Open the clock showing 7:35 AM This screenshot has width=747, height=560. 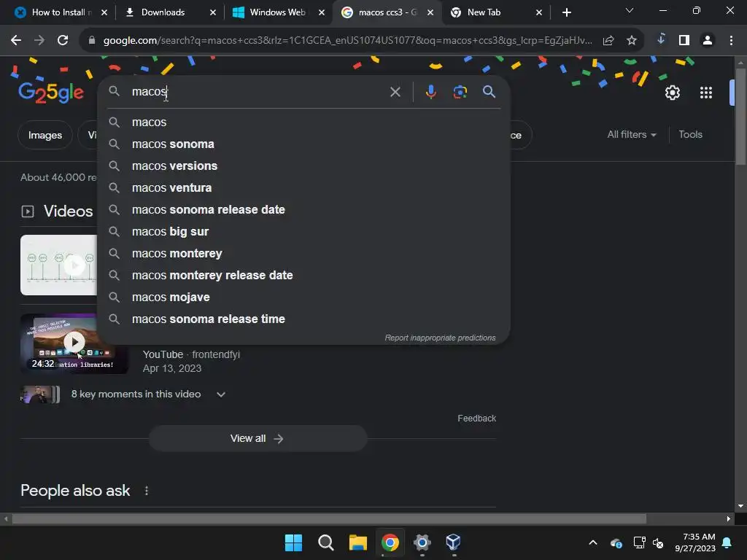click(694, 542)
